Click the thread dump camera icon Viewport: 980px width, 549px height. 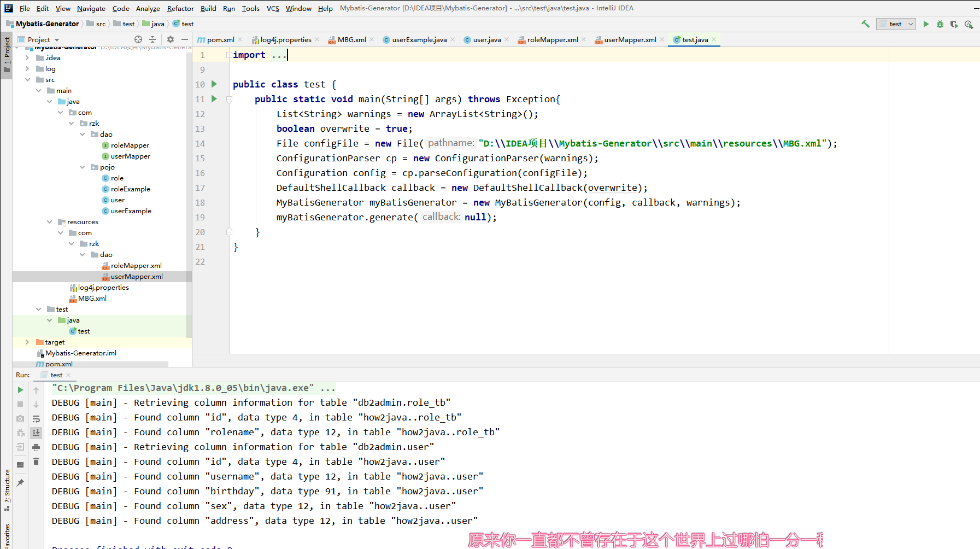click(20, 418)
